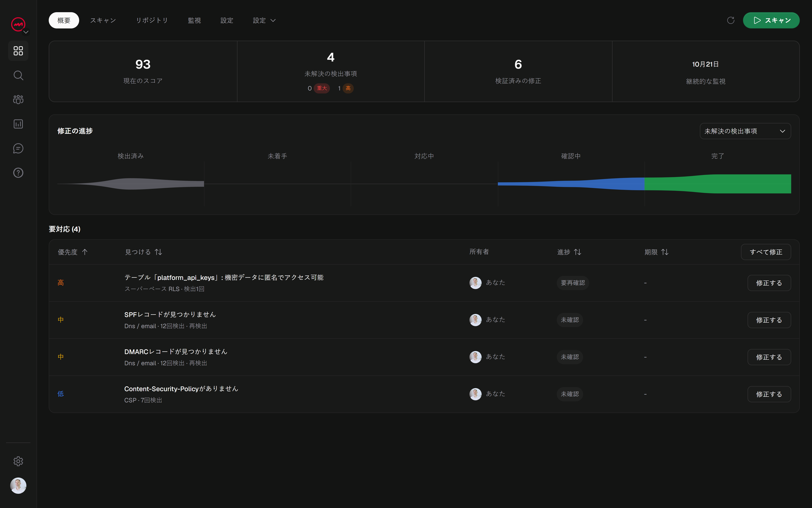Click the すべて修正 button
The image size is (812, 508).
coord(766,252)
